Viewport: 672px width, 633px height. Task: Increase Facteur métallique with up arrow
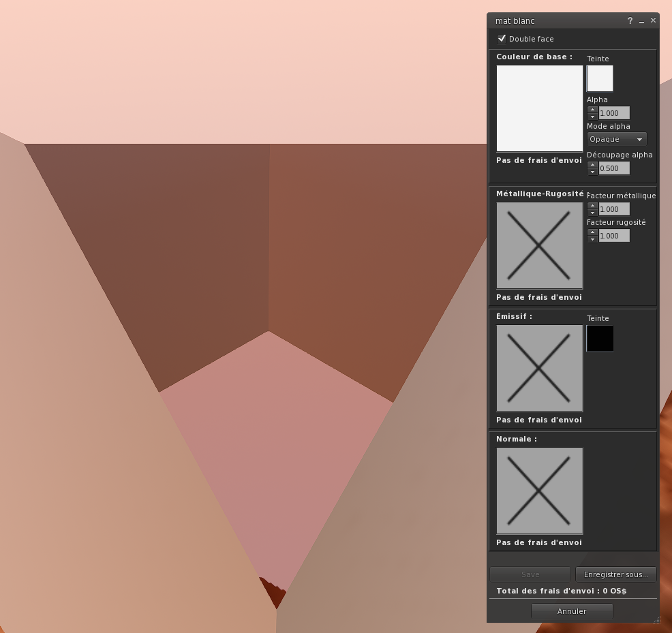click(592, 205)
